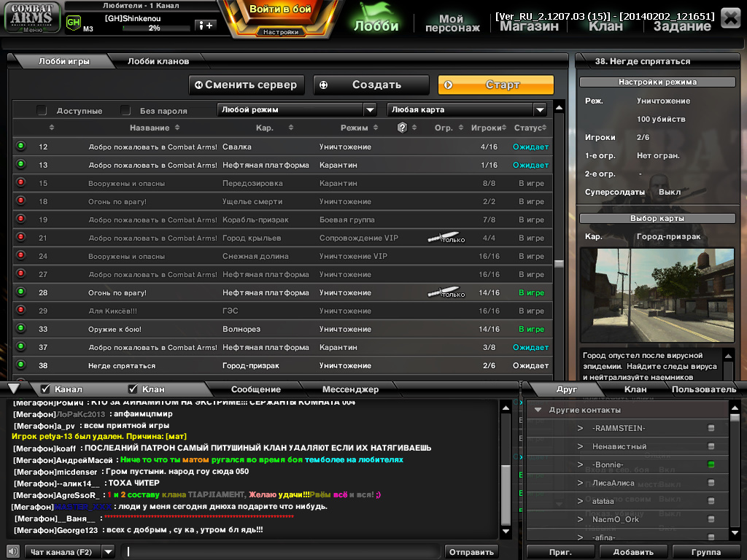
Task: Click green status dot of room 33
Action: [21, 328]
